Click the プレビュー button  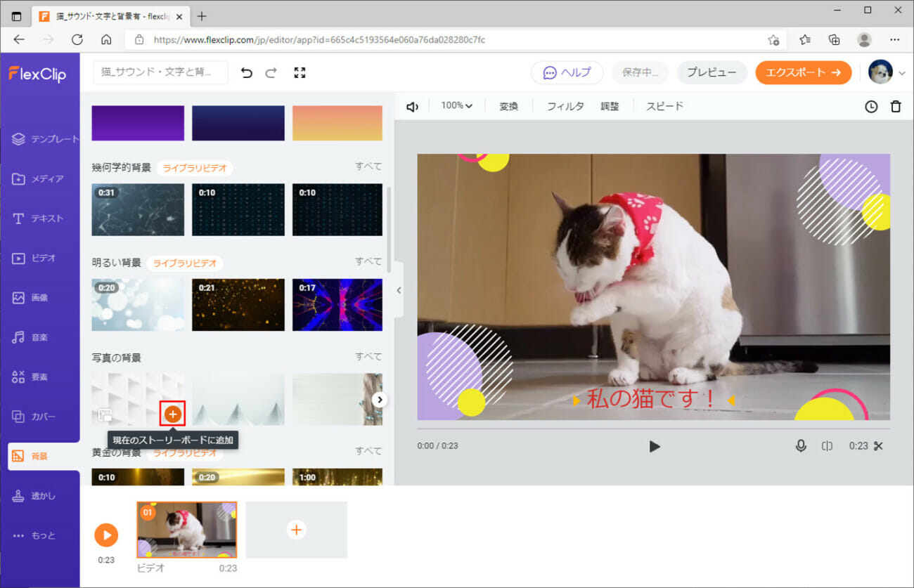(x=712, y=72)
